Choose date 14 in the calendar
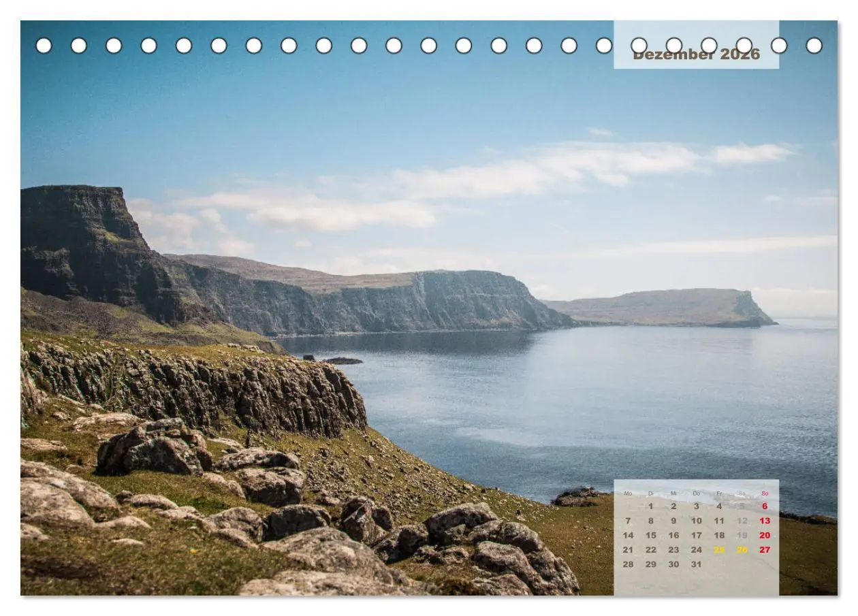The width and height of the screenshot is (858, 616). [628, 535]
